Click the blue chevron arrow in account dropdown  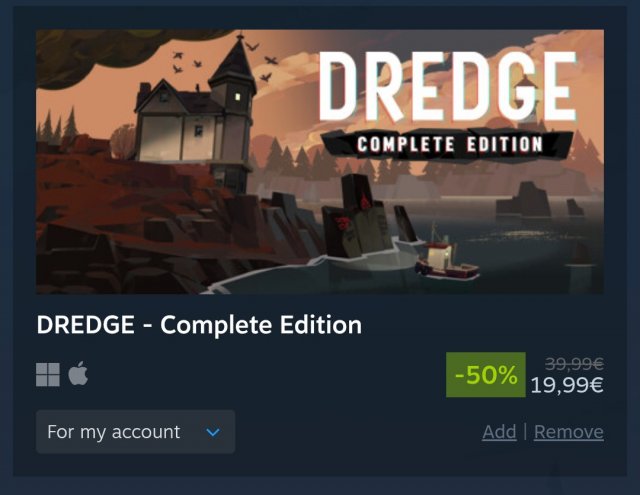[x=213, y=432]
